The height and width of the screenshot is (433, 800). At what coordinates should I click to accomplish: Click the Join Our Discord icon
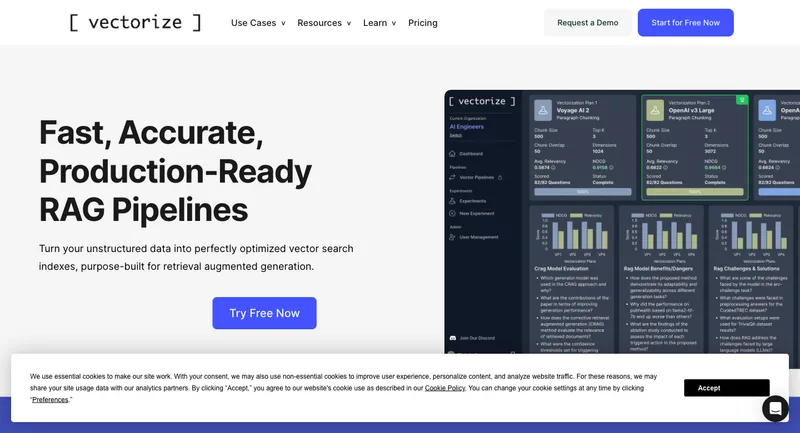[x=453, y=339]
